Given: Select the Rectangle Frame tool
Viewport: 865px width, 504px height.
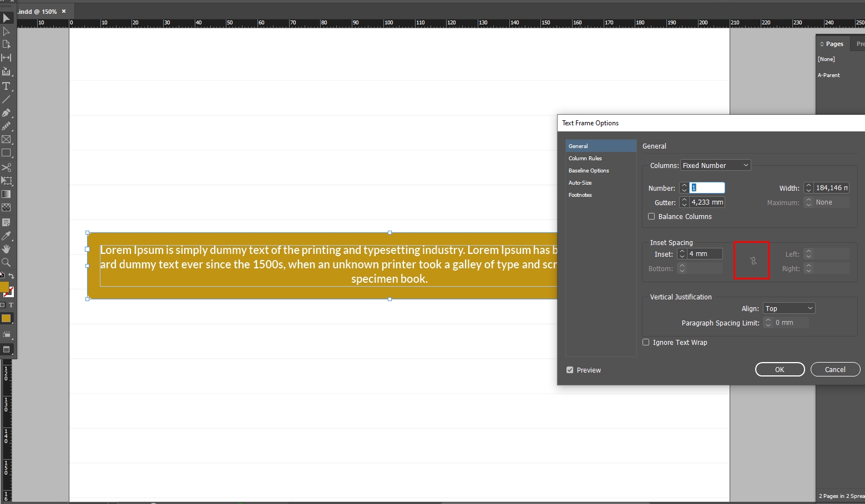Looking at the screenshot, I should click(7, 139).
